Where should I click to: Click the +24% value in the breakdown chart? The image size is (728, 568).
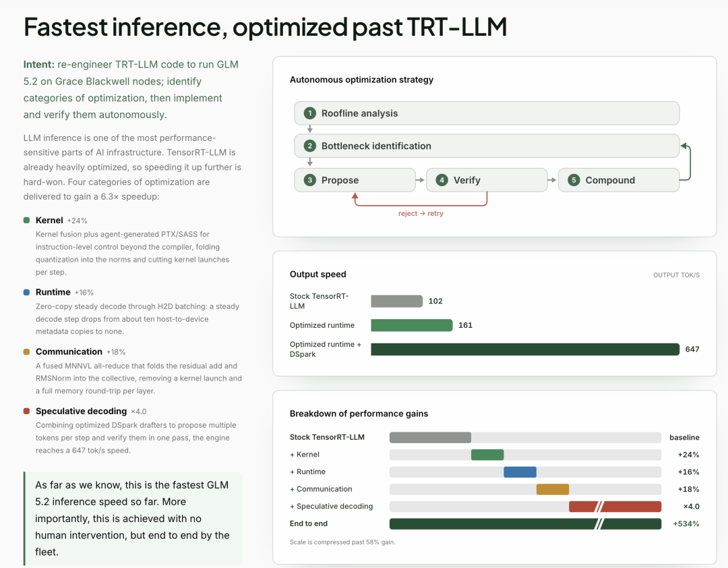[x=688, y=455]
